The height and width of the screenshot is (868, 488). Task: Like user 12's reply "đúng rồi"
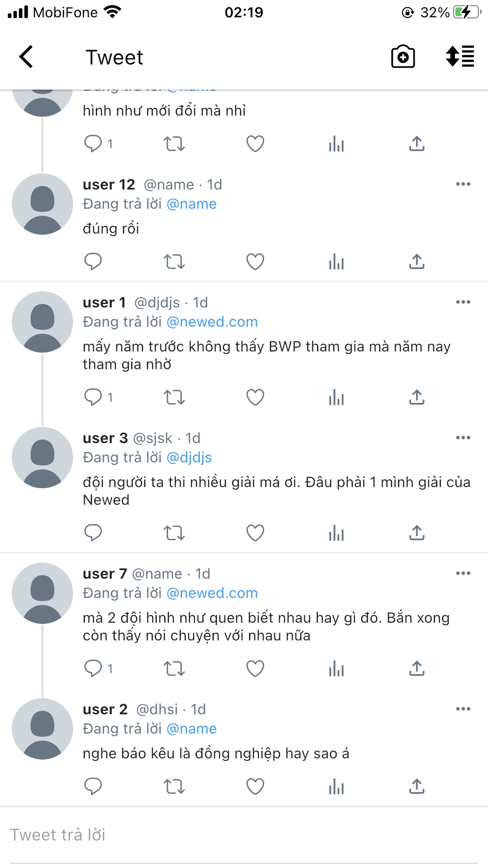(x=255, y=261)
